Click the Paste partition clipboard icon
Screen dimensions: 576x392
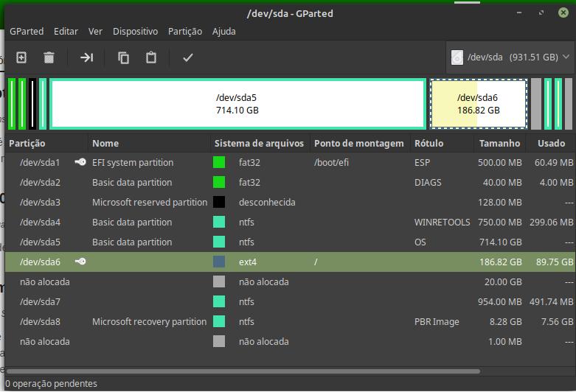(151, 57)
